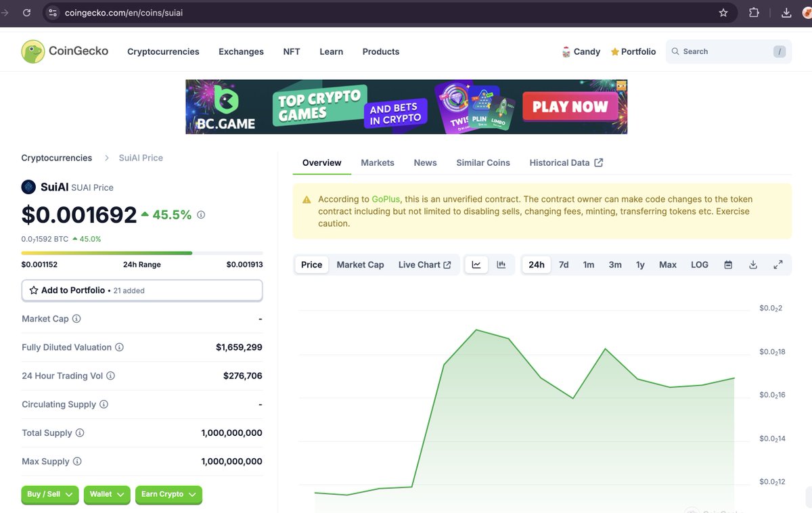812x513 pixels.
Task: Click the $276,706 trading volume value
Action: click(x=243, y=376)
